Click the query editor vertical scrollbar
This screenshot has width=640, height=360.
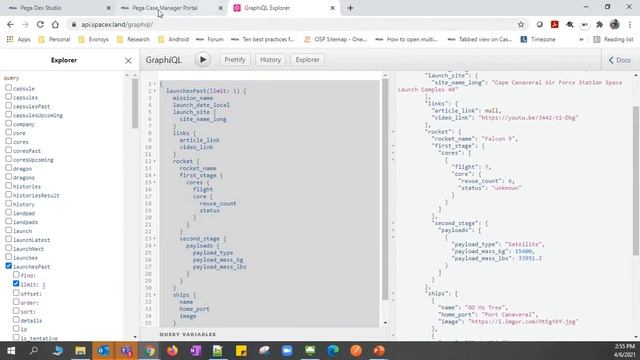(385, 189)
